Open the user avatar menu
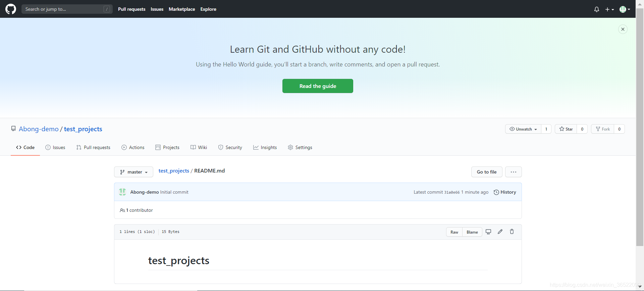Viewport: 644px width, 291px height. tap(625, 9)
